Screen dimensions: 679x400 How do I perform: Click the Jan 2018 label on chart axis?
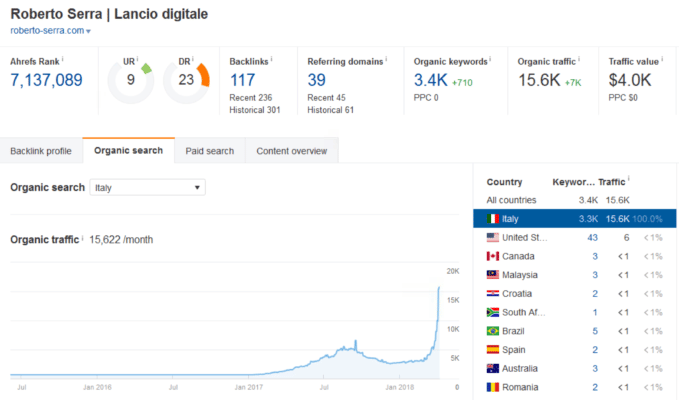pyautogui.click(x=400, y=387)
